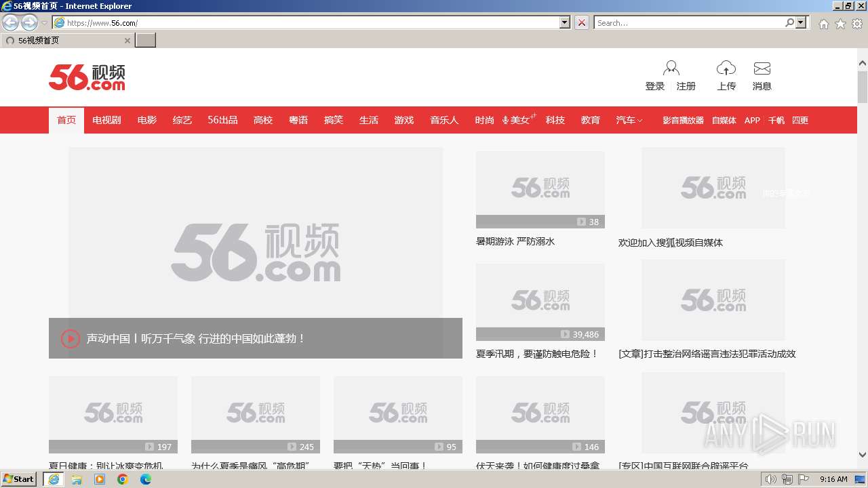This screenshot has height=488, width=868.
Task: Open the 科技 navigation item
Action: pos(555,120)
